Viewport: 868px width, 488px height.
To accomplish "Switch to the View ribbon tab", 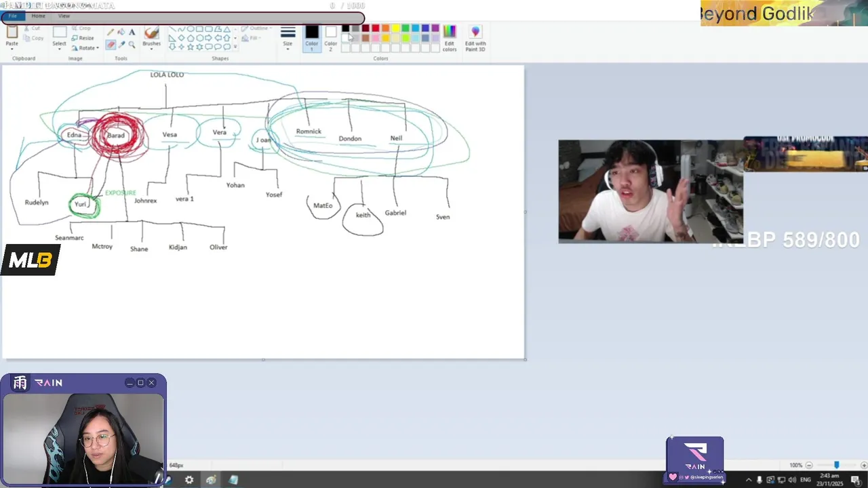I will [x=64, y=16].
